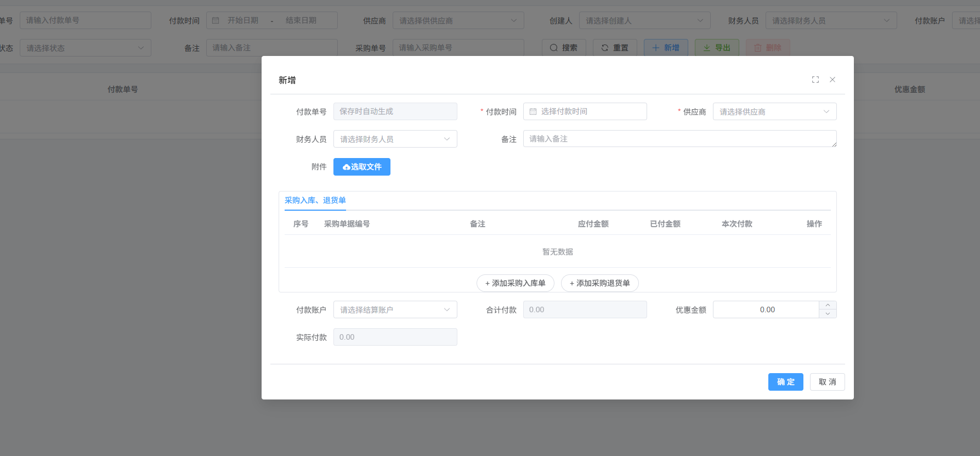Click 采购单据编号 column header
The height and width of the screenshot is (456, 980).
347,224
